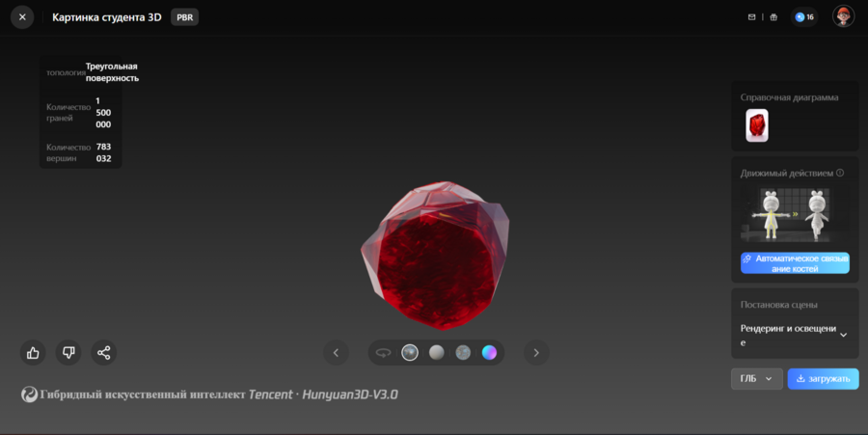
Task: Click the info icon next to Движимый действием
Action: tap(840, 173)
